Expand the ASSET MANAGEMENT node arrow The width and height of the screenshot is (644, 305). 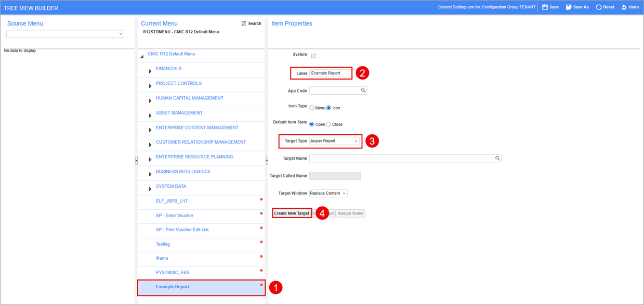pos(150,115)
